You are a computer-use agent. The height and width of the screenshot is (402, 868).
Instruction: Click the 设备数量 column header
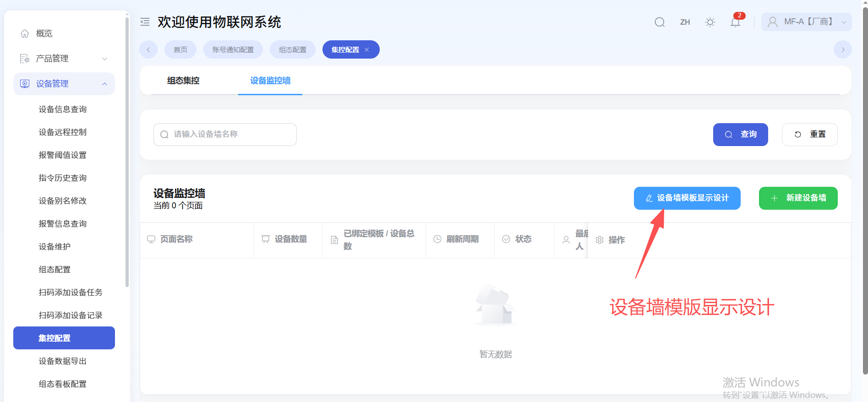coord(289,240)
